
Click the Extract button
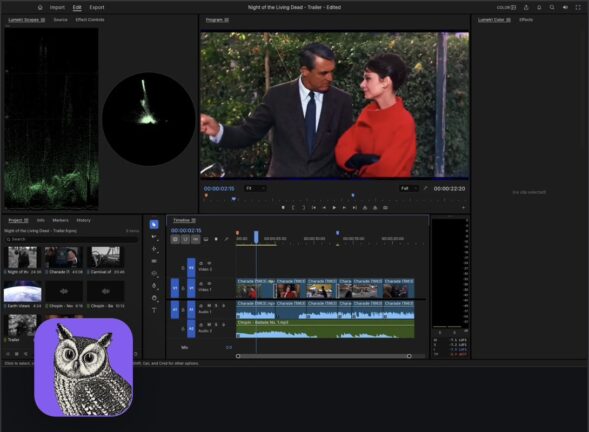(x=375, y=207)
